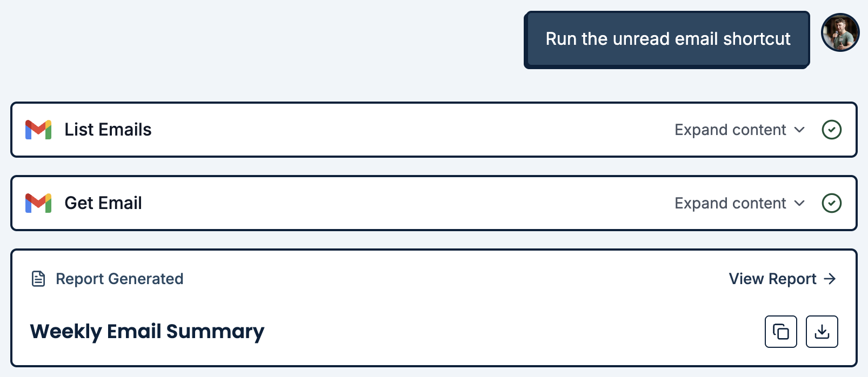Viewport: 868px width, 377px height.
Task: Click the Gmail icon beside Get Email
Action: (x=38, y=203)
